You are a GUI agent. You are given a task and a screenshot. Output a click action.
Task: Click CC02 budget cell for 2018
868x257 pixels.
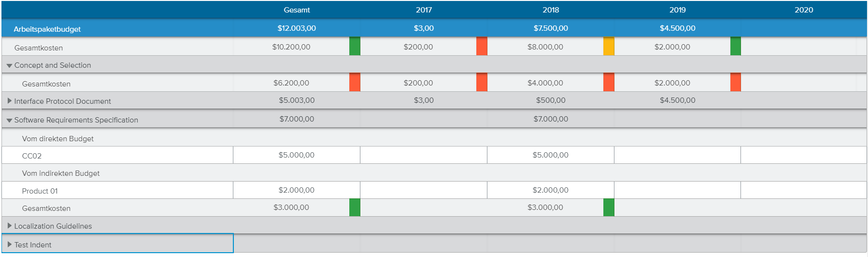(550, 155)
